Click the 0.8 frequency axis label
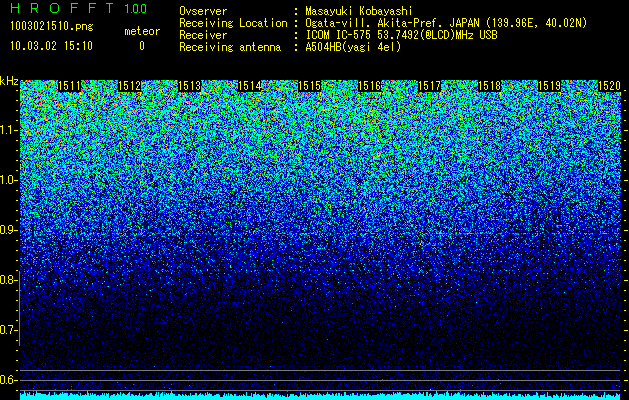Screen dimensions: 629x400 coord(8,280)
